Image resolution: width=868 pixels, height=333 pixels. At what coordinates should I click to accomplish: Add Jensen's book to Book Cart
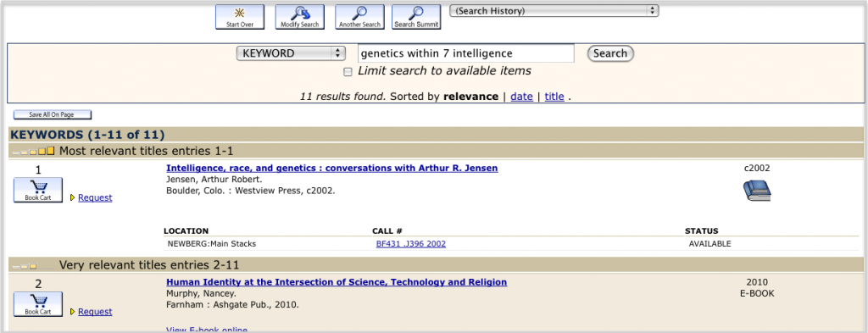click(38, 191)
